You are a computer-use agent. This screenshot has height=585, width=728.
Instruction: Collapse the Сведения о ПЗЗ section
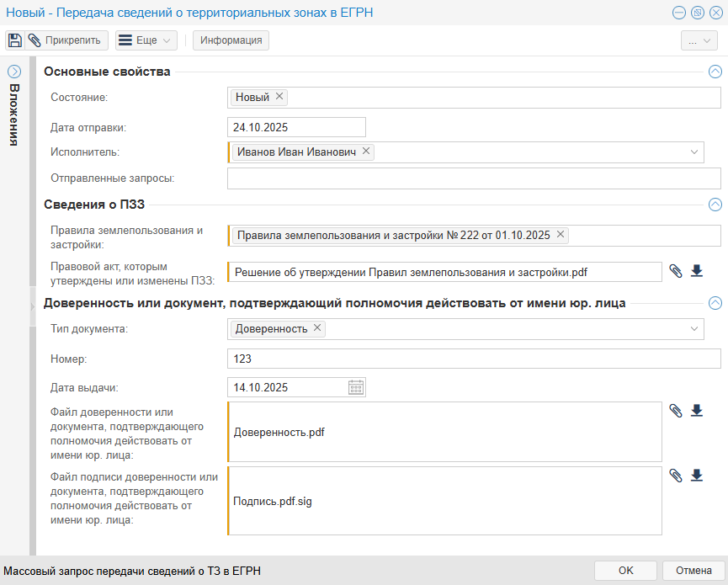coord(715,204)
